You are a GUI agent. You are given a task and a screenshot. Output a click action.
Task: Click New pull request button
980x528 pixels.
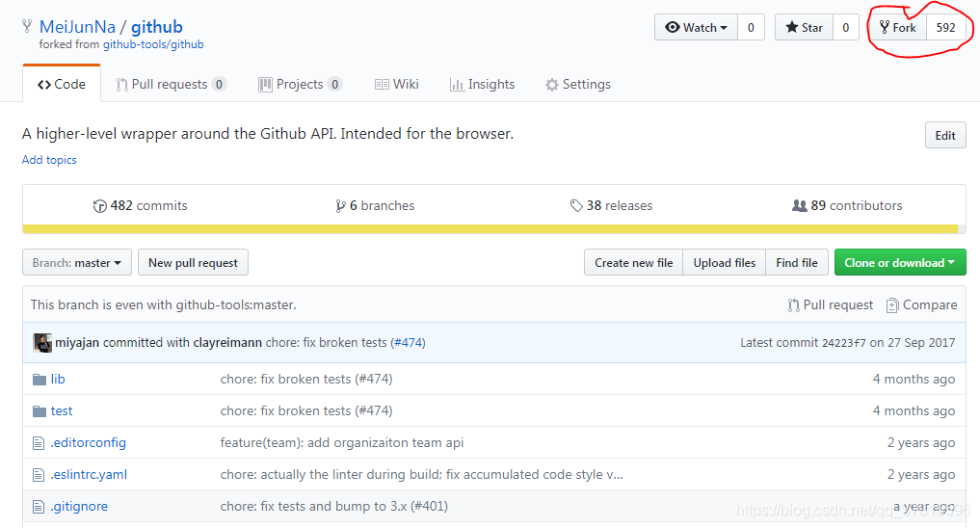193,262
